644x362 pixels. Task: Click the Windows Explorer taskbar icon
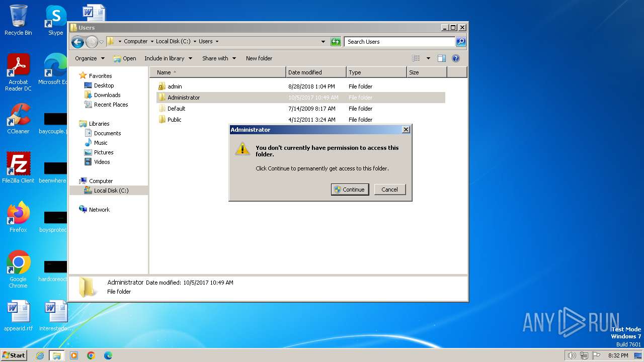tap(57, 355)
